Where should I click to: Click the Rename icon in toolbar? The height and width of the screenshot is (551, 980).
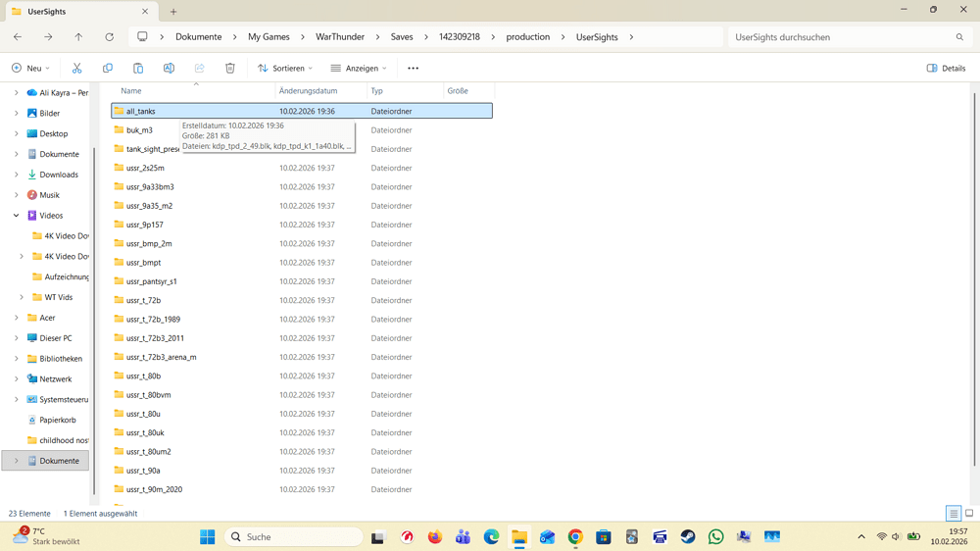point(169,69)
